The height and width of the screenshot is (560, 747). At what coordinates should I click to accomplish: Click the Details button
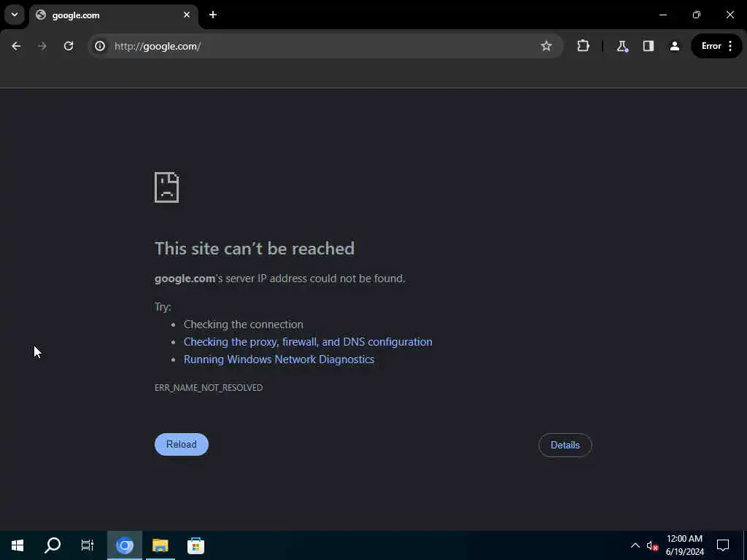565,446
